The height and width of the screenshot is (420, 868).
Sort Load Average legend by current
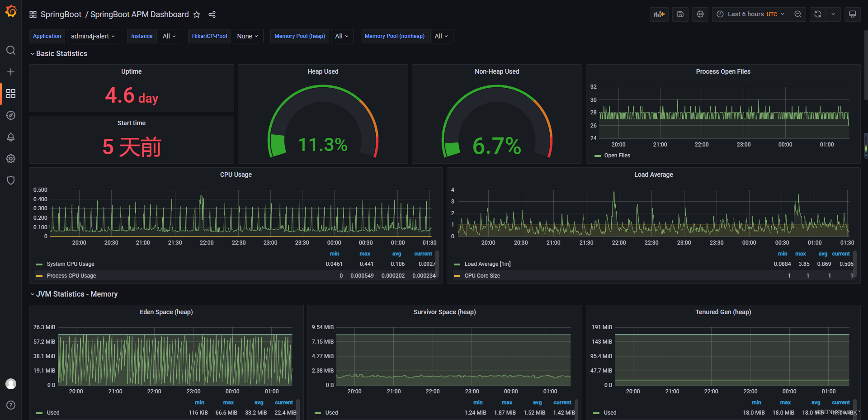pos(841,254)
